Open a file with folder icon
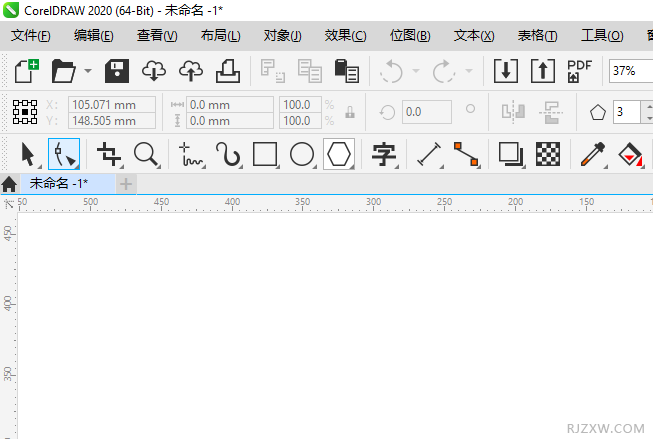The image size is (653, 439). (63, 71)
